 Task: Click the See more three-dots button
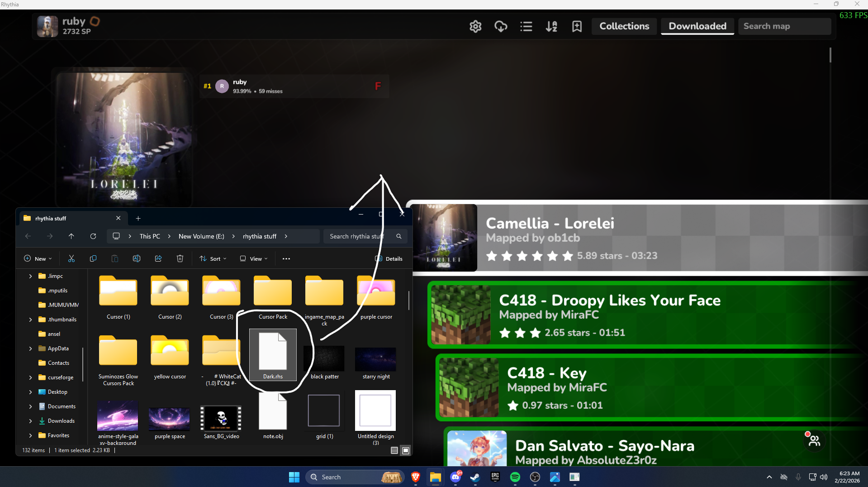tap(286, 258)
